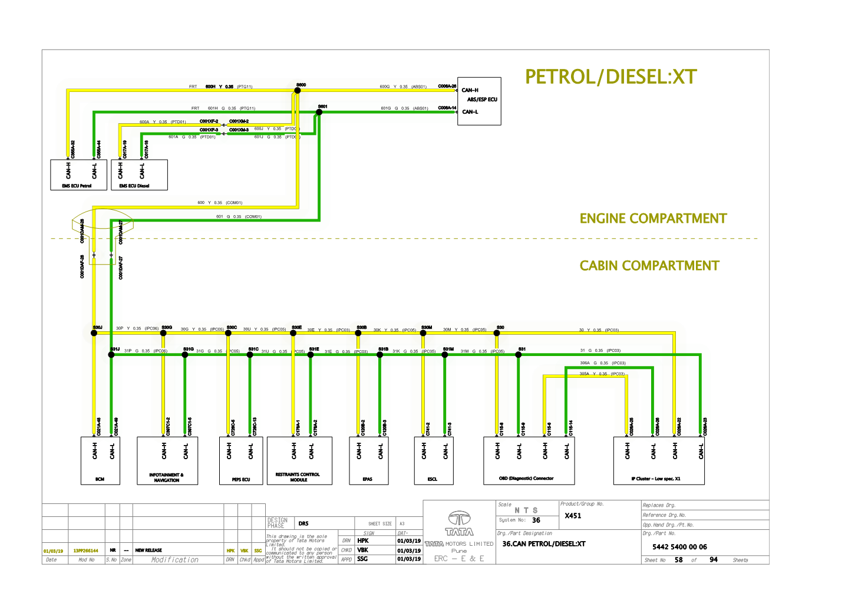Select the S30E splice label

[x=296, y=328]
